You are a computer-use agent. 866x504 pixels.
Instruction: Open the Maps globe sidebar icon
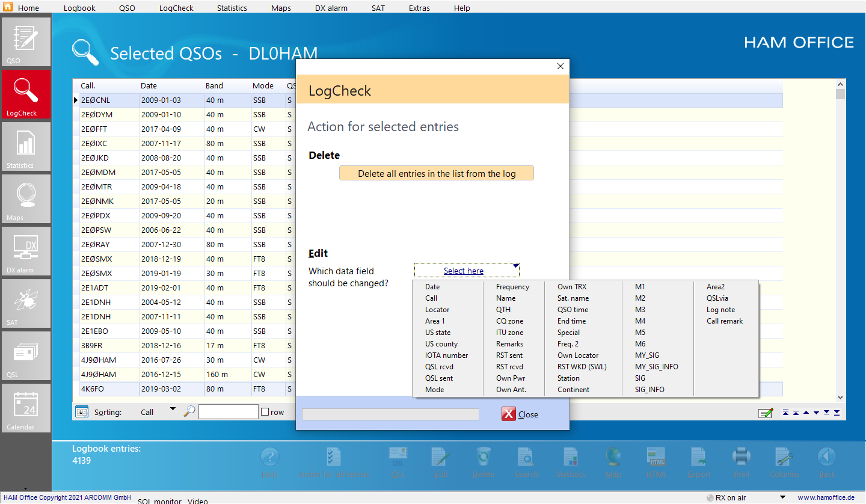[x=26, y=198]
